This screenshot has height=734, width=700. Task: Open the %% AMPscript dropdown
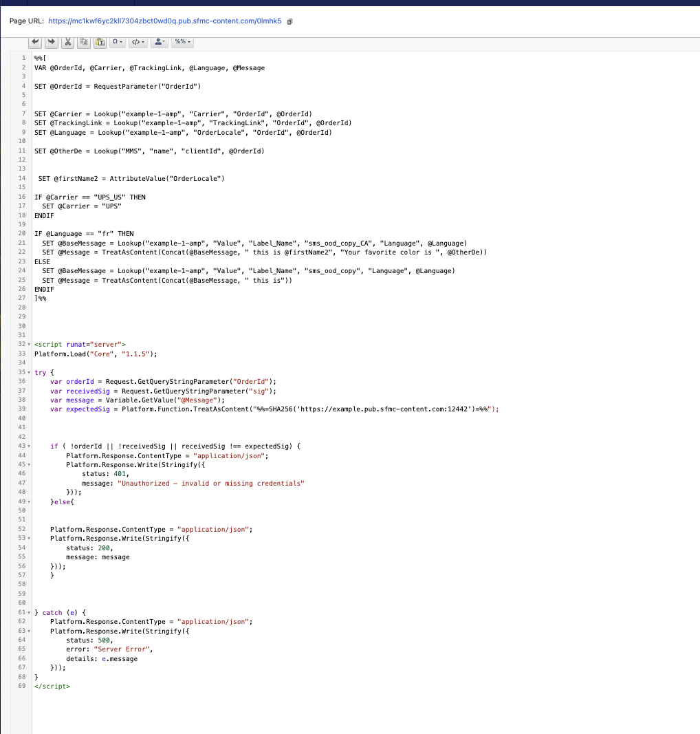pyautogui.click(x=182, y=42)
